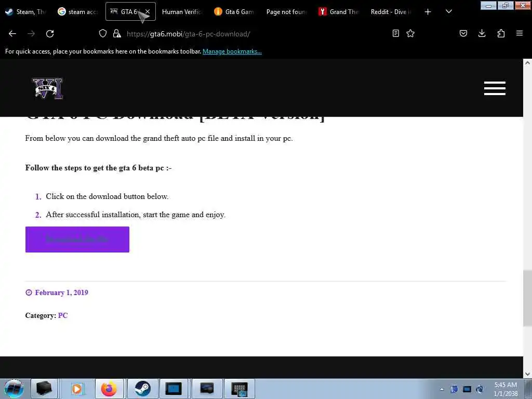Minimize the Firefox window

(488, 5)
